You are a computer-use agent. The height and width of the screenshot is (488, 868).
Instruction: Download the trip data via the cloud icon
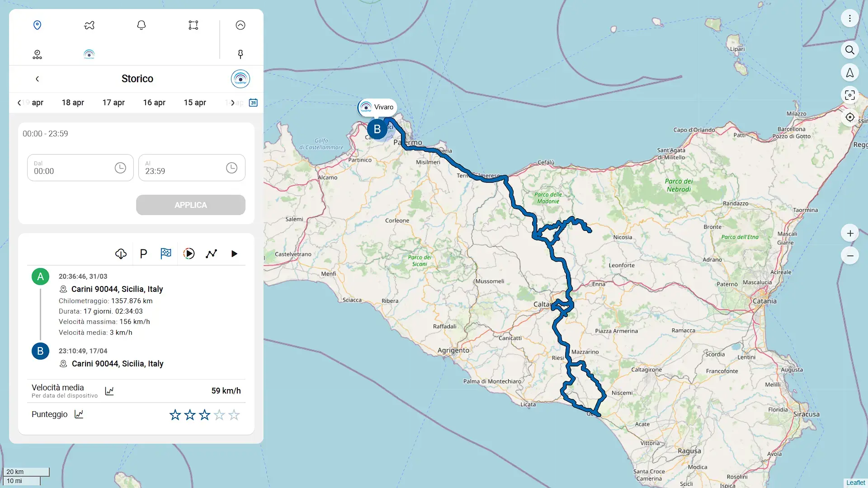pyautogui.click(x=121, y=253)
